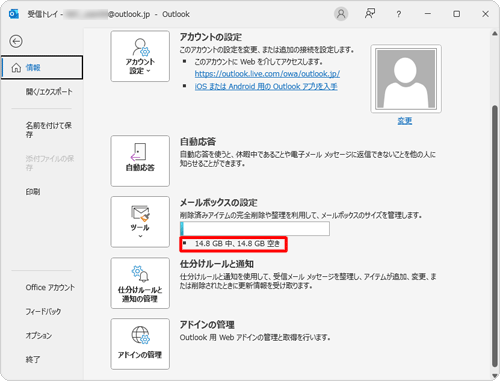Open help question mark icon
500x381 pixels.
pos(399,14)
